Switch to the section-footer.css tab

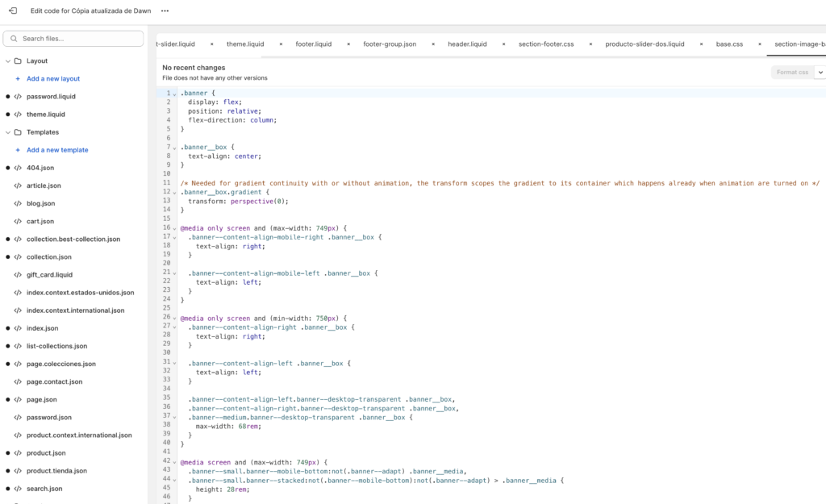545,44
